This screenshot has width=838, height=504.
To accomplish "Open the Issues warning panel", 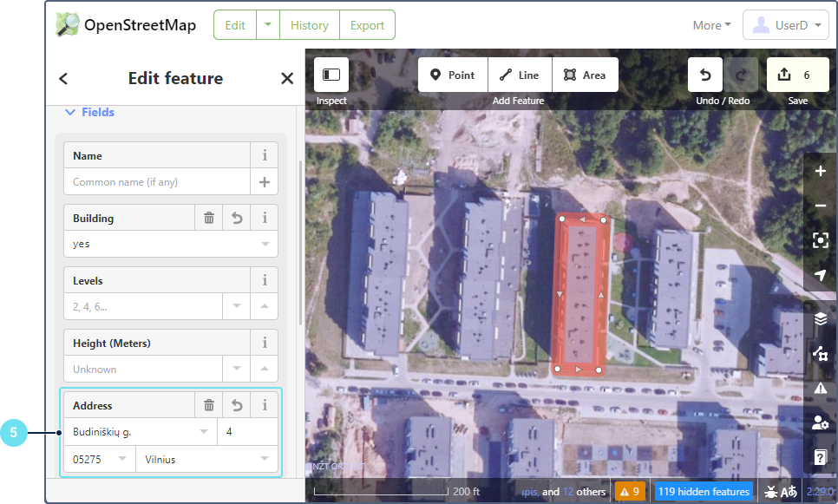I will click(x=821, y=389).
